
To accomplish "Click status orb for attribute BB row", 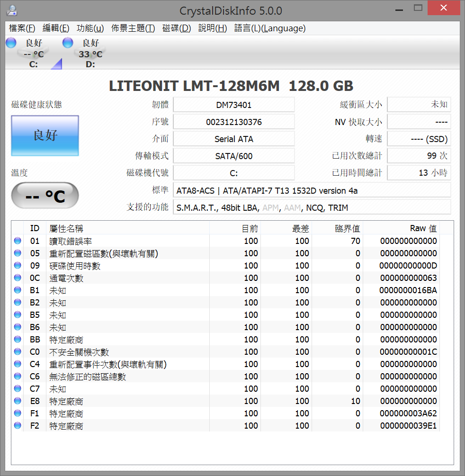I will click(x=18, y=340).
